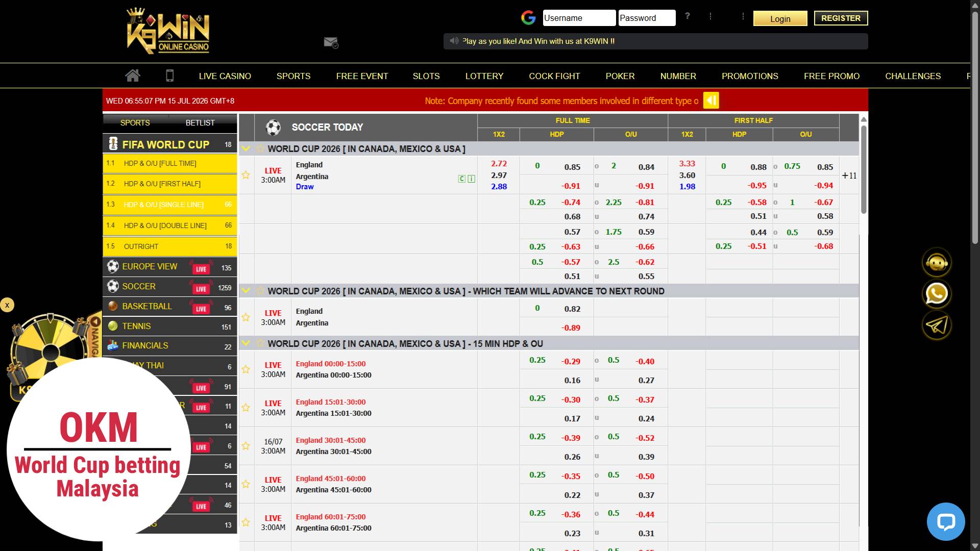
Task: Open the mobile phone icon in navigation bar
Action: pyautogui.click(x=170, y=76)
